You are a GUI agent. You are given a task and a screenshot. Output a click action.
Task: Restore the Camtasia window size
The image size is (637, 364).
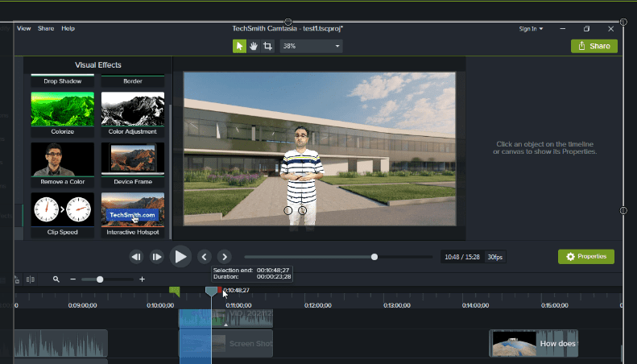point(586,28)
